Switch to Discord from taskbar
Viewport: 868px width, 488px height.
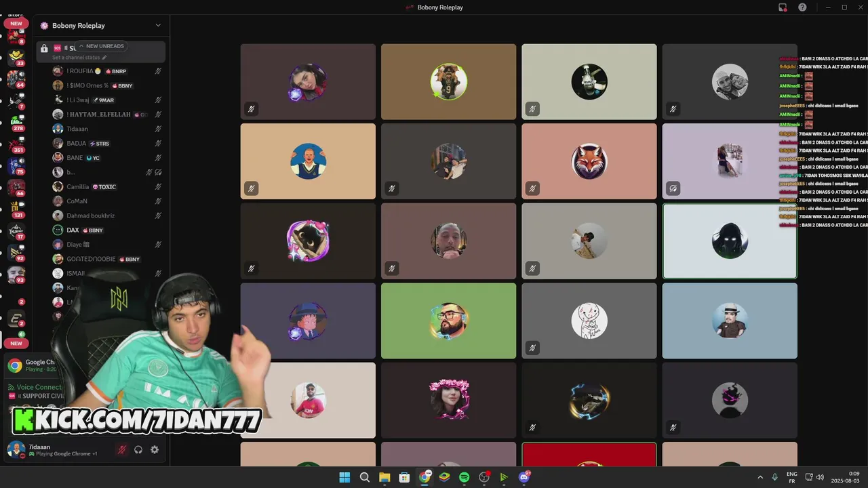524,477
